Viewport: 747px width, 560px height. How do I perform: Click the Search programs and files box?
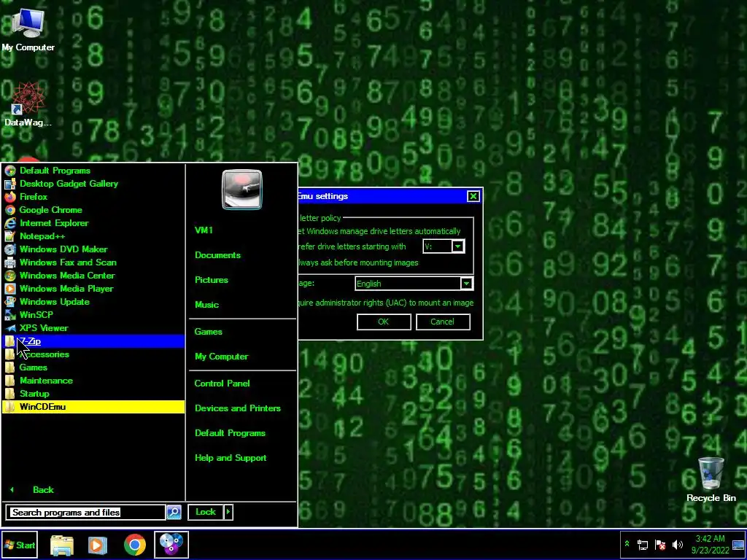(86, 513)
